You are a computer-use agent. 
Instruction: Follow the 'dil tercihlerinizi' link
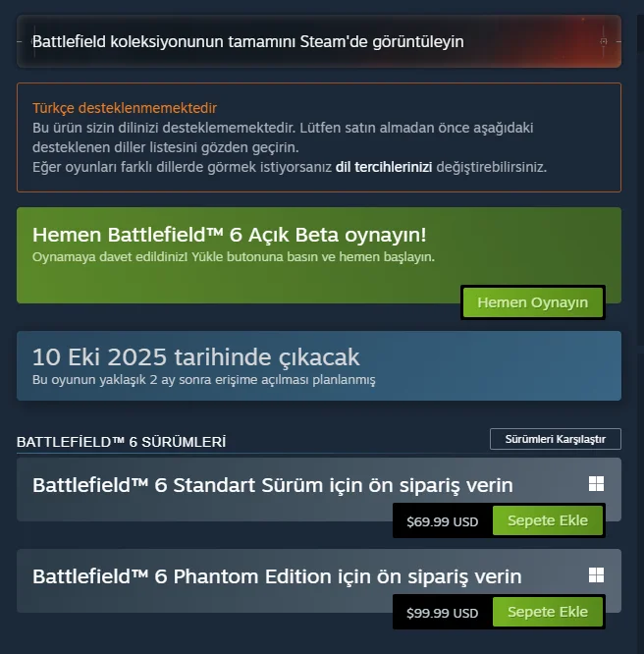coord(384,167)
